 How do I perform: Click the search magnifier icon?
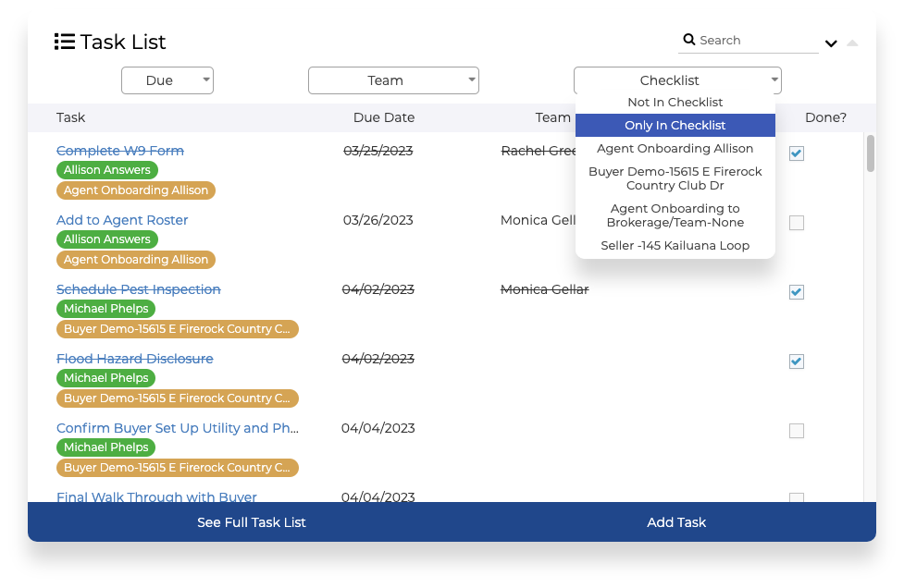(x=689, y=39)
